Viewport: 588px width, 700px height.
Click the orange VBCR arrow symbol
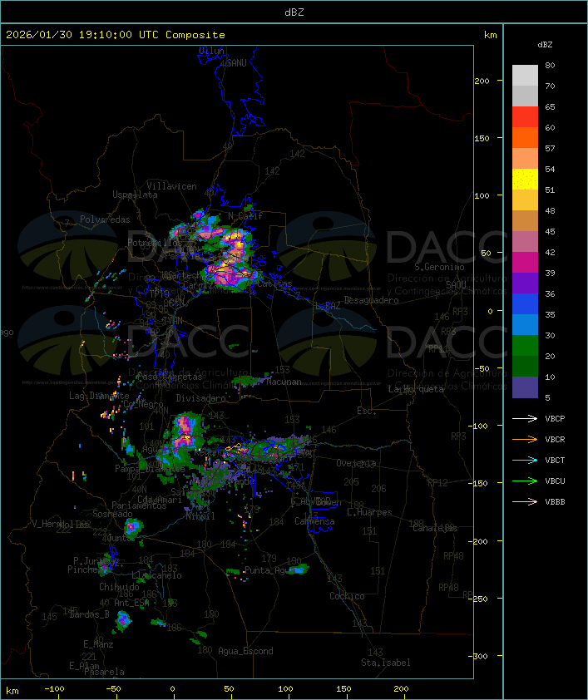[525, 439]
